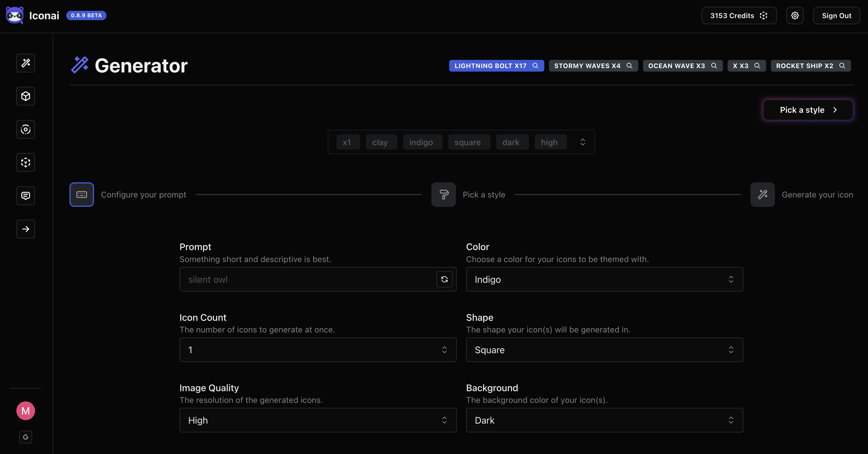Open the magic wand generator sidebar icon
Screen dimensions: 868x454
26,63
